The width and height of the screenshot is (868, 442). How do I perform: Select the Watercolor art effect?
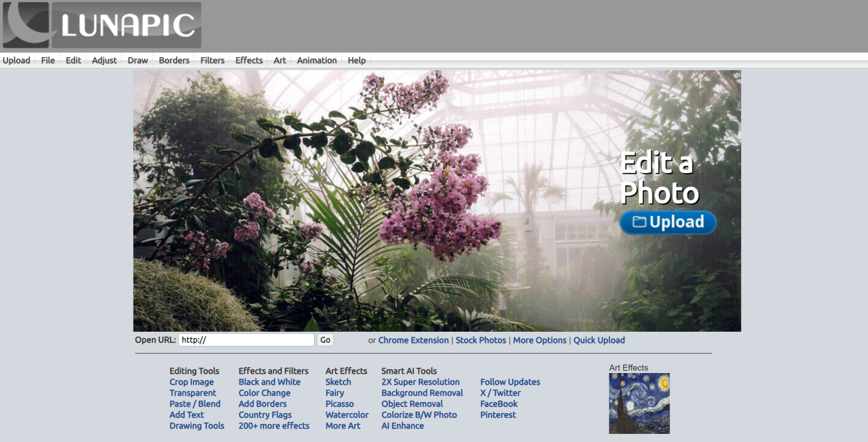point(347,414)
